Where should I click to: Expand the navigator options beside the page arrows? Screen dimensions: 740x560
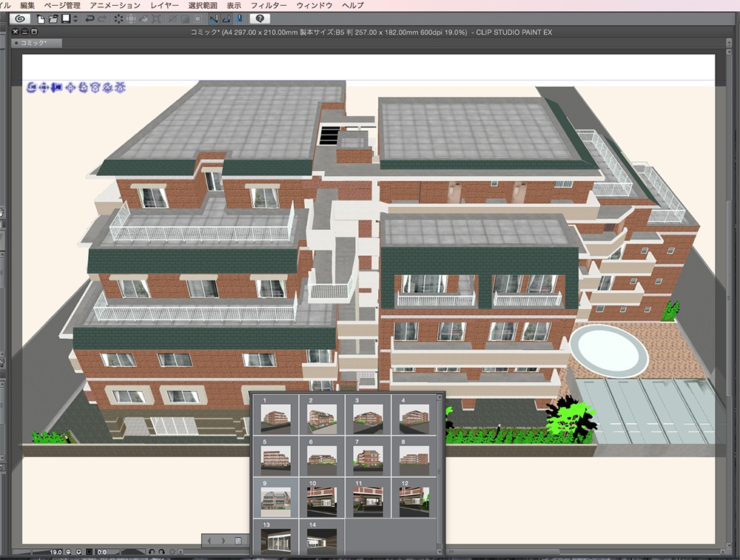[x=238, y=540]
